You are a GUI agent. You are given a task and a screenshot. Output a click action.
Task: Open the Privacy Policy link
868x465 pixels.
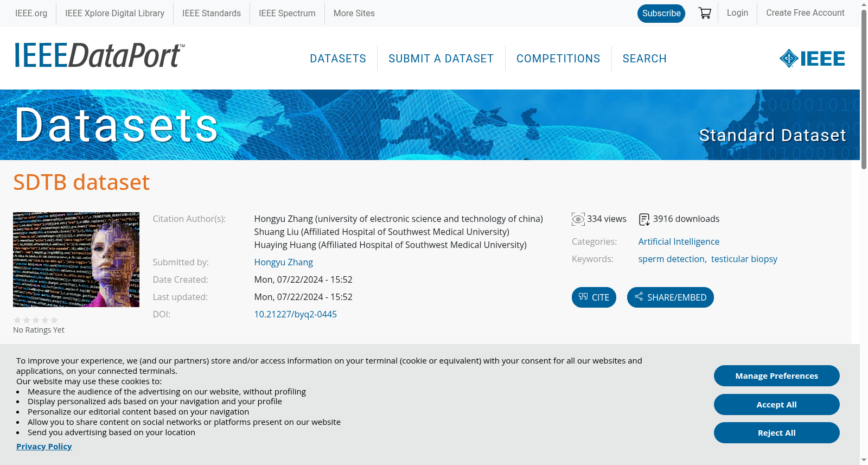pyautogui.click(x=44, y=446)
